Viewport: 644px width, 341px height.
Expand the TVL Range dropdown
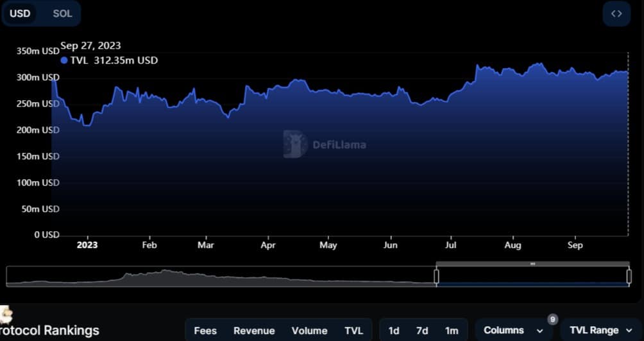600,331
